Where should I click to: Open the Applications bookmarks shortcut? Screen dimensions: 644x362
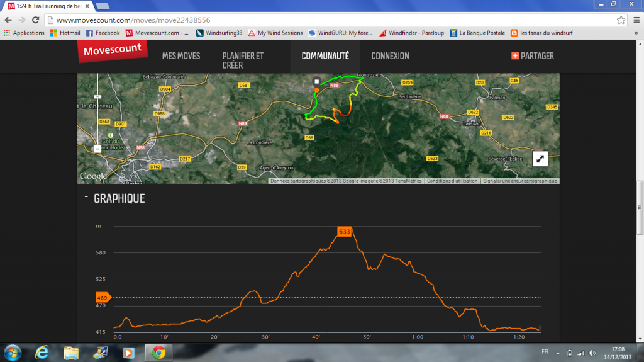point(24,33)
